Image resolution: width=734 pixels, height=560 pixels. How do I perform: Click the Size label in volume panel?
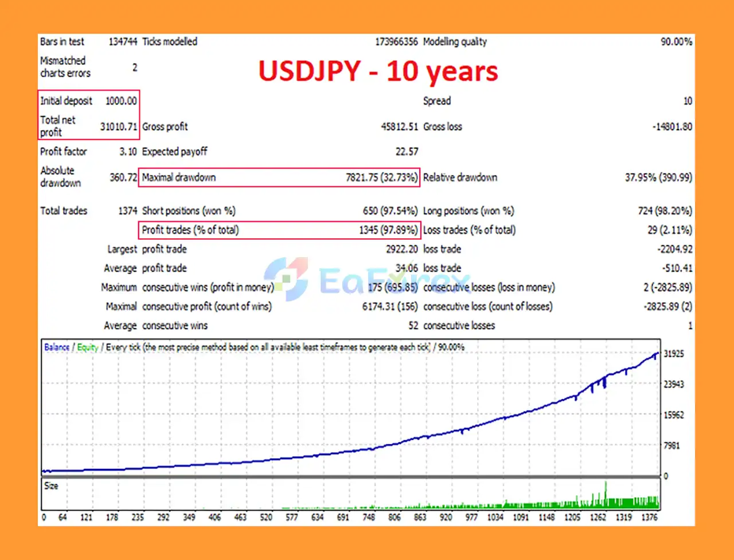click(51, 486)
